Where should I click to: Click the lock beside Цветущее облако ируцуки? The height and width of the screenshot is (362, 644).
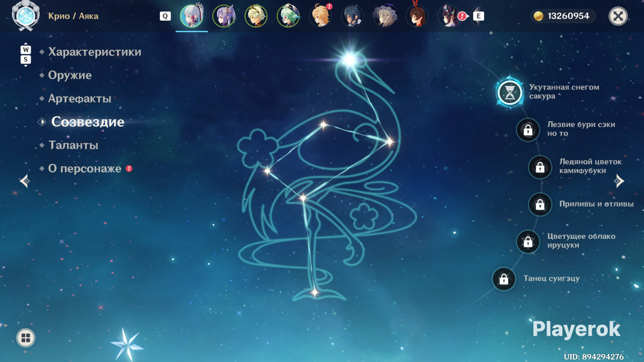(x=528, y=242)
